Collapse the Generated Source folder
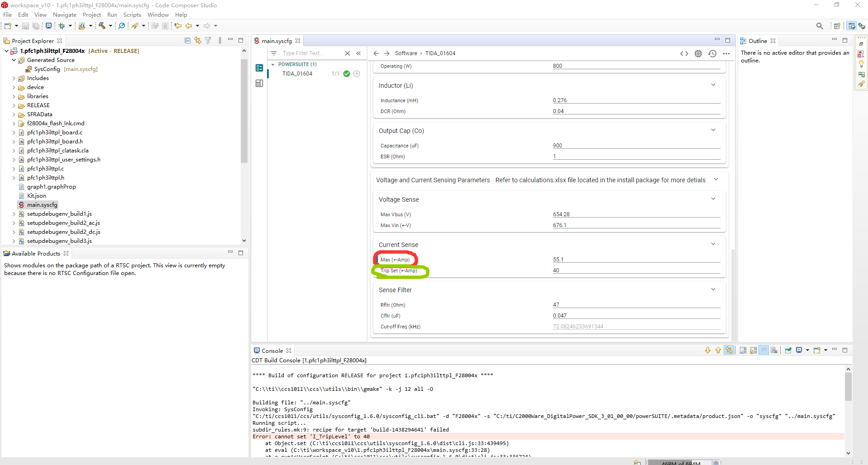Image resolution: width=868 pixels, height=465 pixels. [14, 60]
